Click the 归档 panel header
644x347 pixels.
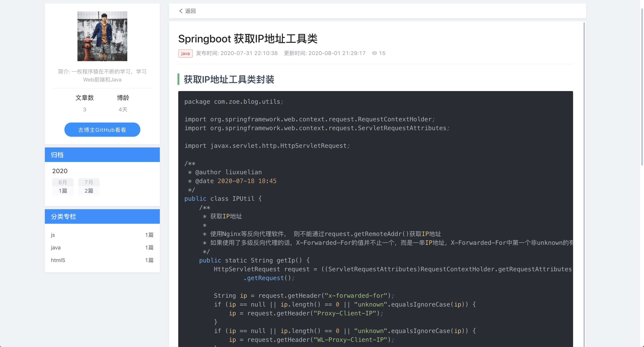click(x=57, y=155)
